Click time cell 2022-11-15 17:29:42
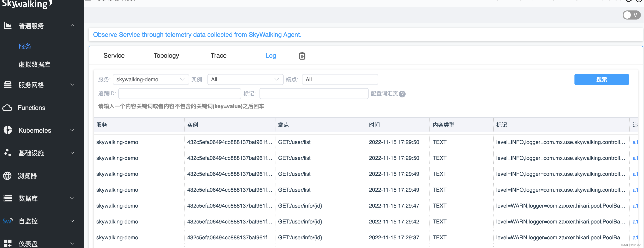644x248 pixels. (394, 221)
